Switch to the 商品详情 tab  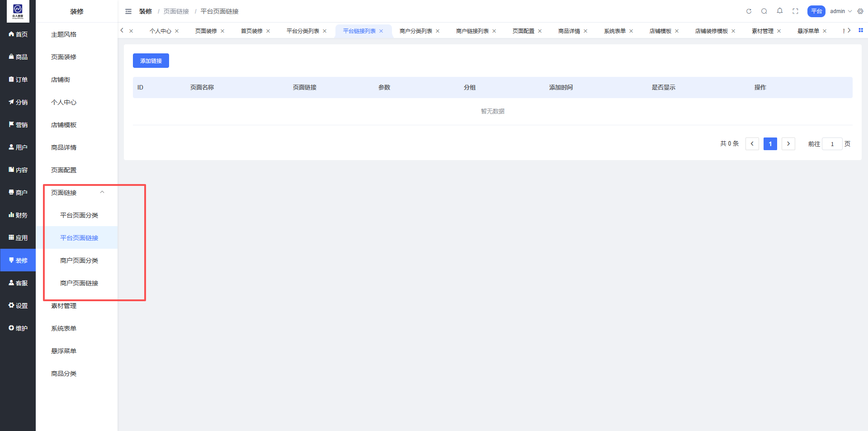(x=569, y=31)
